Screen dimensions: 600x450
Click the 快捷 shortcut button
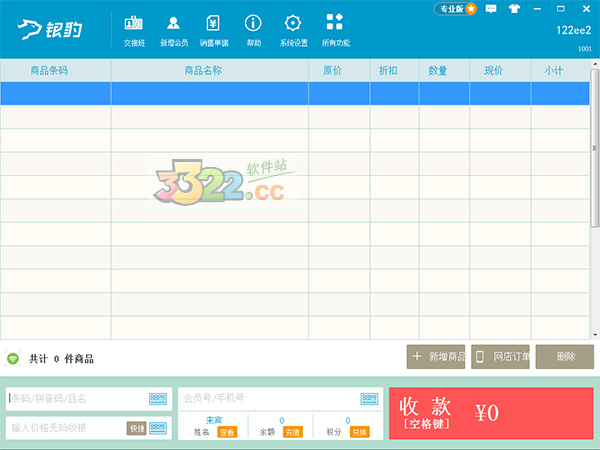click(136, 428)
